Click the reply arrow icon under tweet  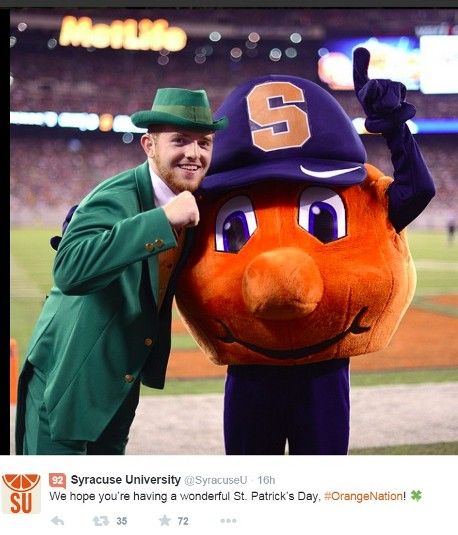point(57,521)
